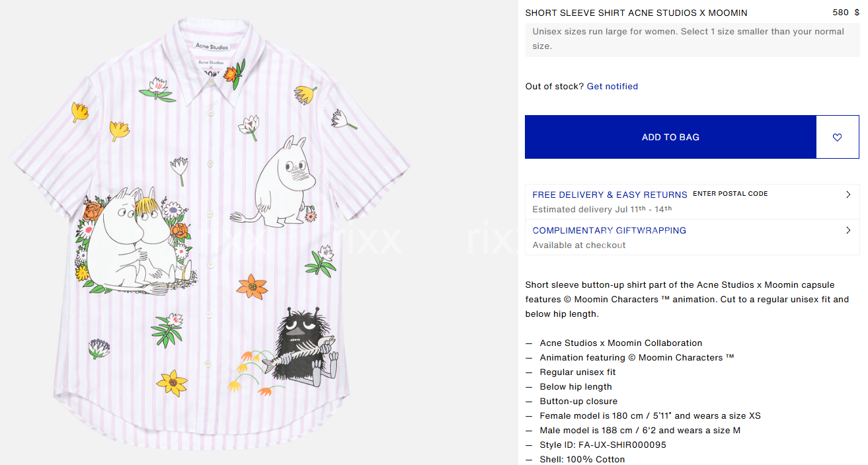The width and height of the screenshot is (868, 465).
Task: Click the Shell: 100% Cotton line
Action: 582,459
